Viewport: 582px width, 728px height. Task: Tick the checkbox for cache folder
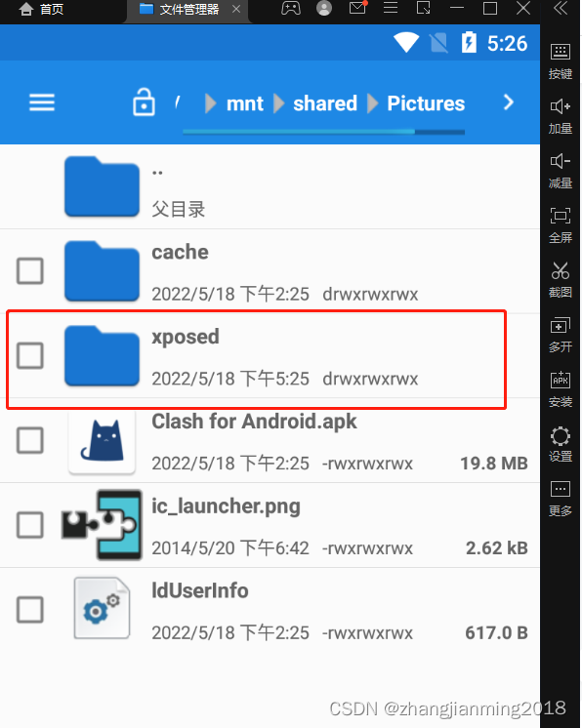click(30, 270)
